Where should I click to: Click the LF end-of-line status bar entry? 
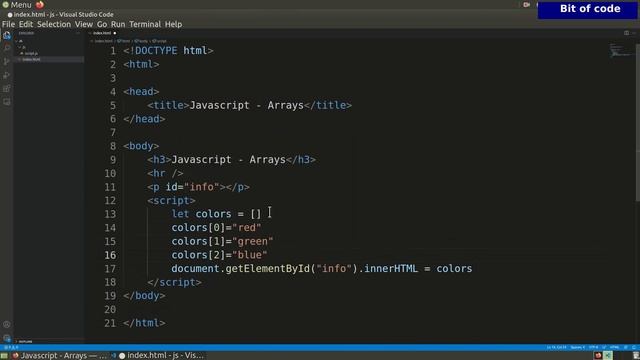click(604, 348)
